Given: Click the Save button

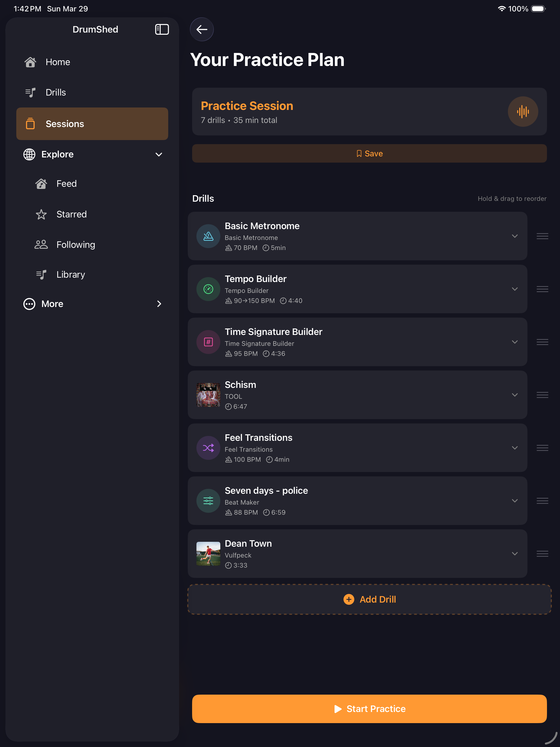Looking at the screenshot, I should point(369,153).
